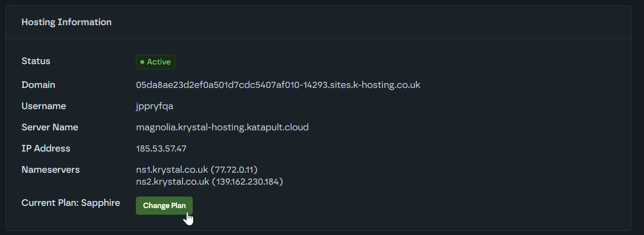The width and height of the screenshot is (644, 235).
Task: Click the green dot in the Active badge
Action: (142, 62)
